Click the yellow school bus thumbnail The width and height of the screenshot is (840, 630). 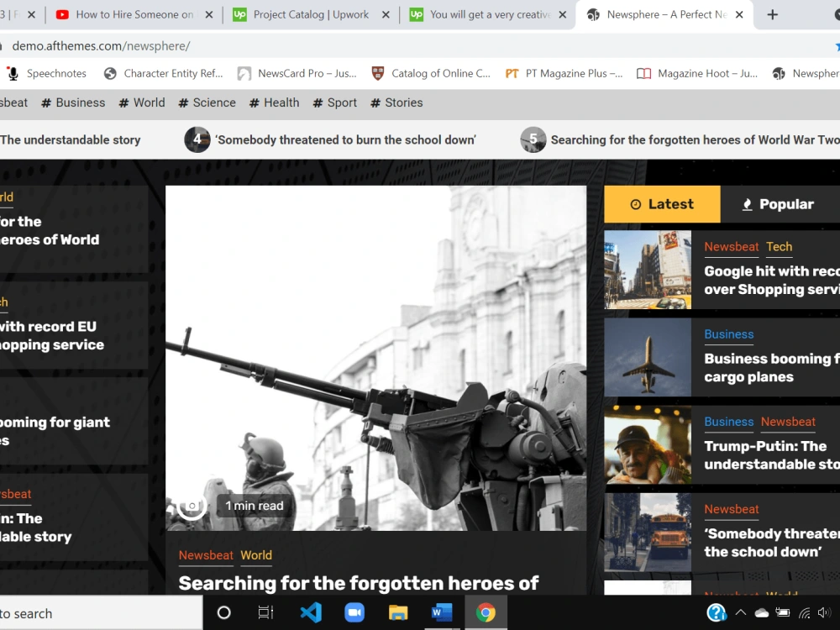click(648, 533)
